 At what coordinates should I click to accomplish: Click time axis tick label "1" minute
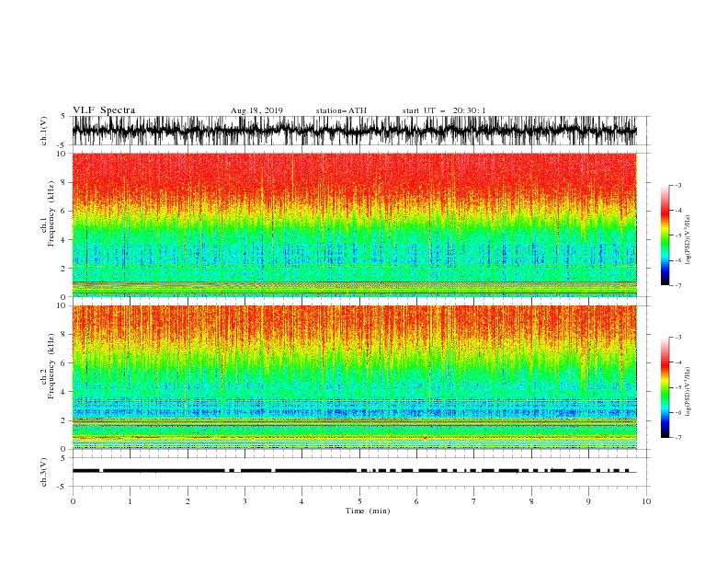point(130,501)
